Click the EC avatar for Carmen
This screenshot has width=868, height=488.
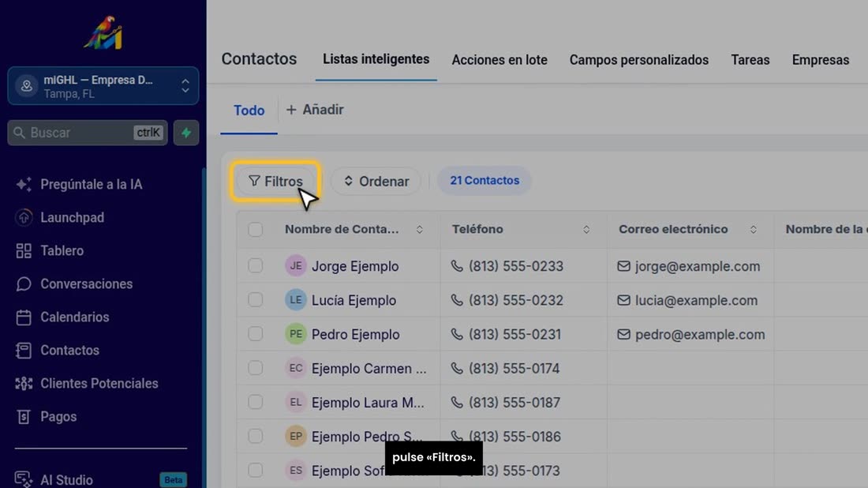(296, 368)
